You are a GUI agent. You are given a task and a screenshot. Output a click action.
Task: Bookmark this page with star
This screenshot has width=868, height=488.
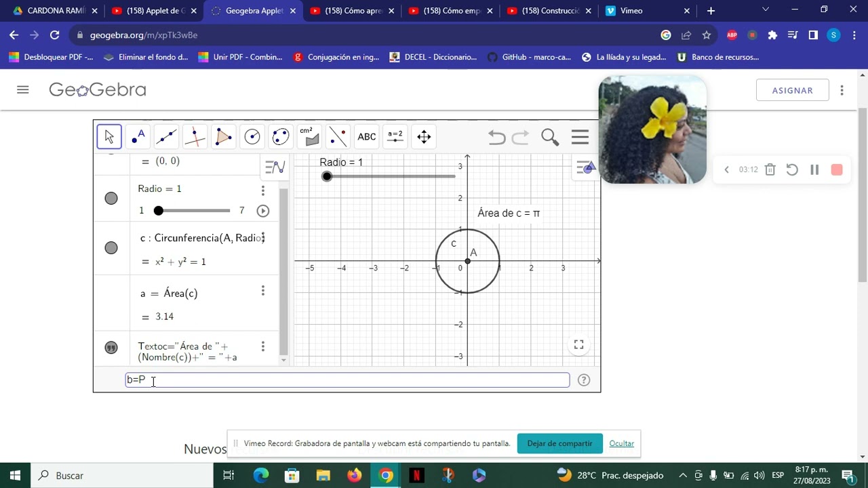coord(707,35)
